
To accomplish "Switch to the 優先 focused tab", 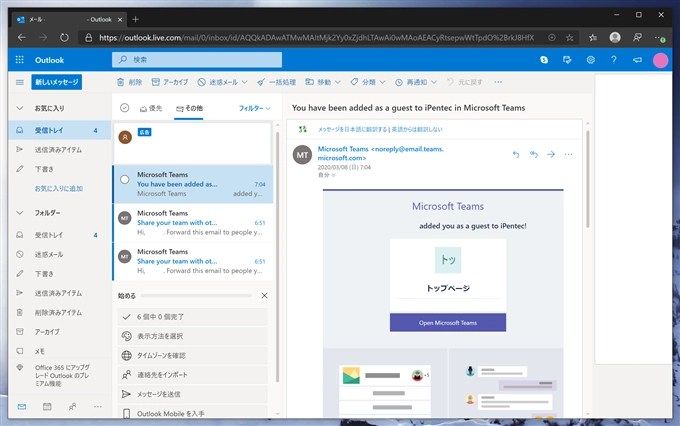I will (151, 108).
